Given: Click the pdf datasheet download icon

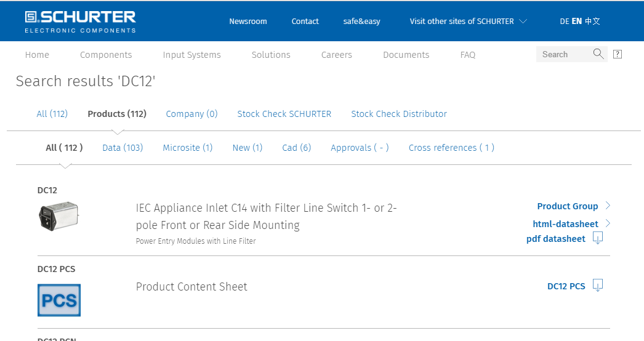Looking at the screenshot, I should pos(598,238).
